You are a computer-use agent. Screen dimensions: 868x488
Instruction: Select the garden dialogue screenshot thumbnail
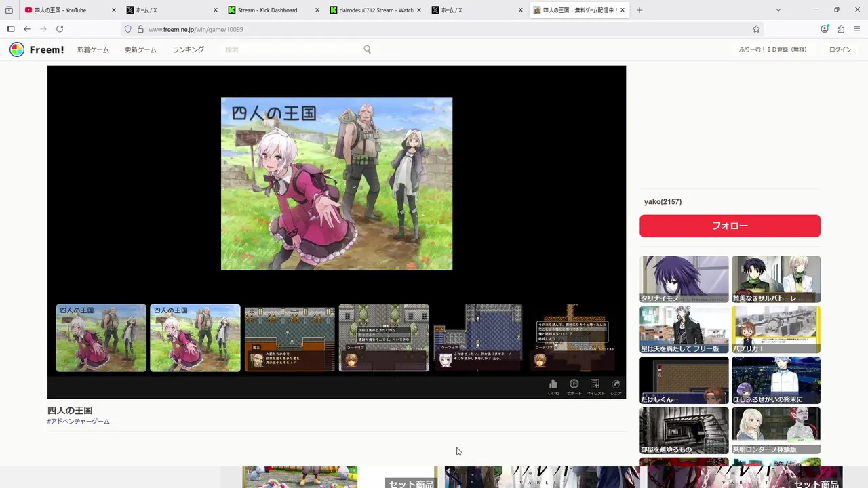(x=384, y=338)
